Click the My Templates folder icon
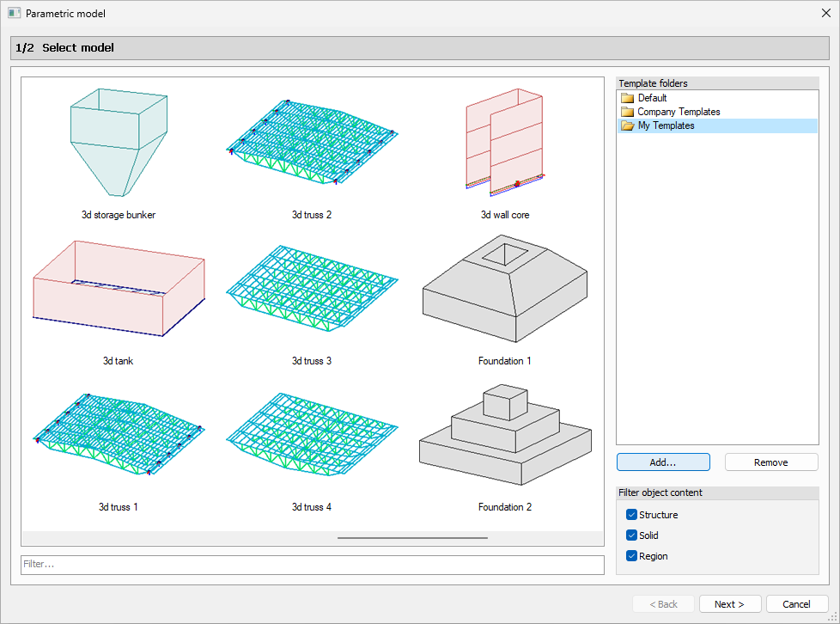 [x=628, y=125]
